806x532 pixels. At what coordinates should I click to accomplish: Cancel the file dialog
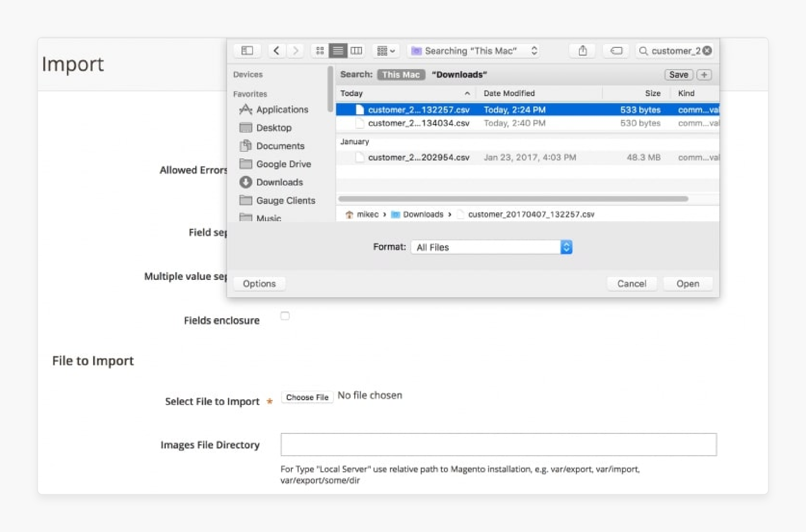[x=632, y=284]
